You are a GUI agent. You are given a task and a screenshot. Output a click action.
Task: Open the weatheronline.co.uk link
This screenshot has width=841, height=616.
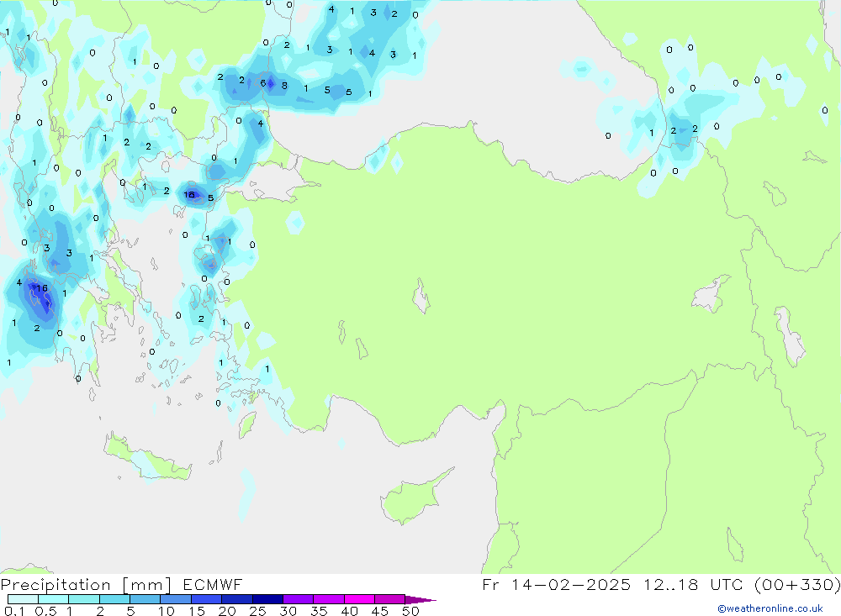(x=770, y=608)
